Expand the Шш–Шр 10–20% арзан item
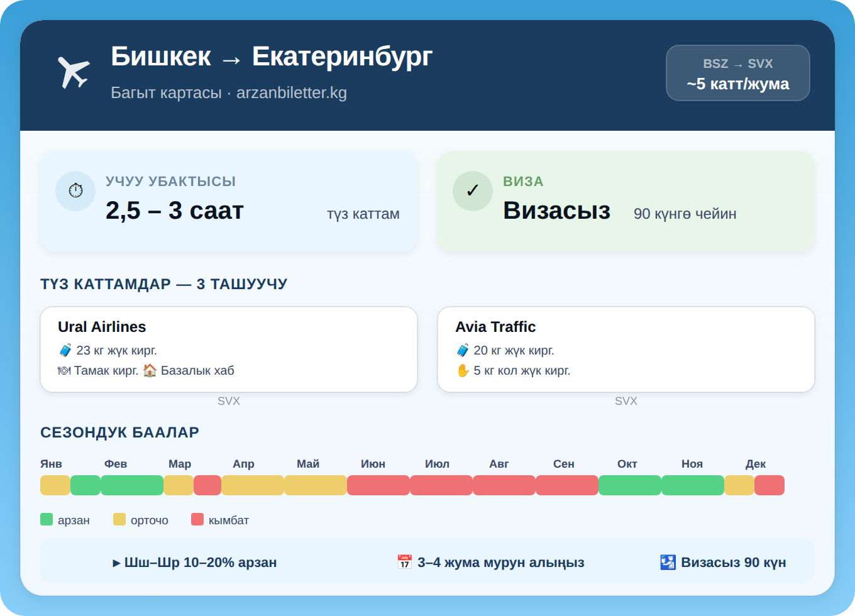855x616 pixels. [x=196, y=562]
